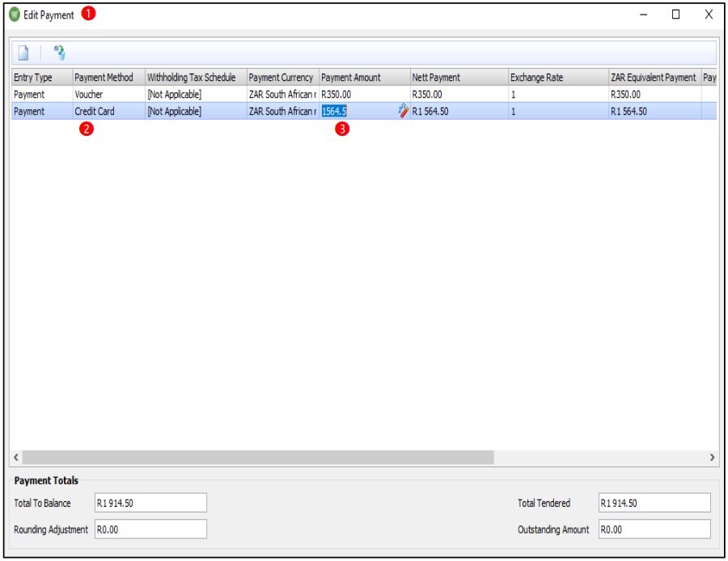This screenshot has height=561, width=728.
Task: Click the Payment Amount column header
Action: [365, 78]
